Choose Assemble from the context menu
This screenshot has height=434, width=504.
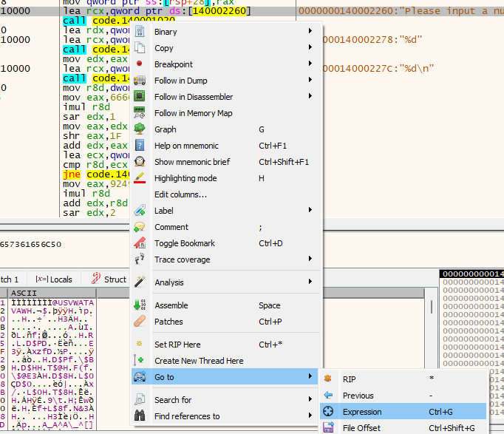pos(225,305)
